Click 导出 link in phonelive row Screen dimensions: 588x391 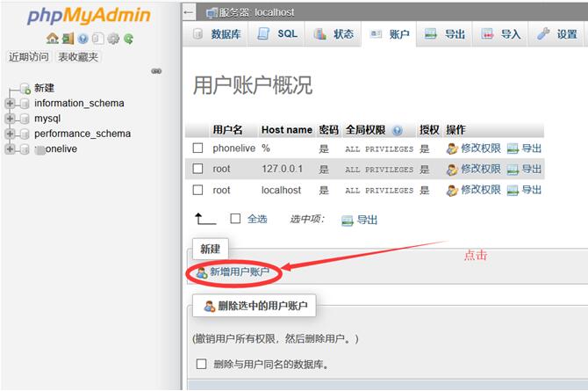(x=532, y=148)
